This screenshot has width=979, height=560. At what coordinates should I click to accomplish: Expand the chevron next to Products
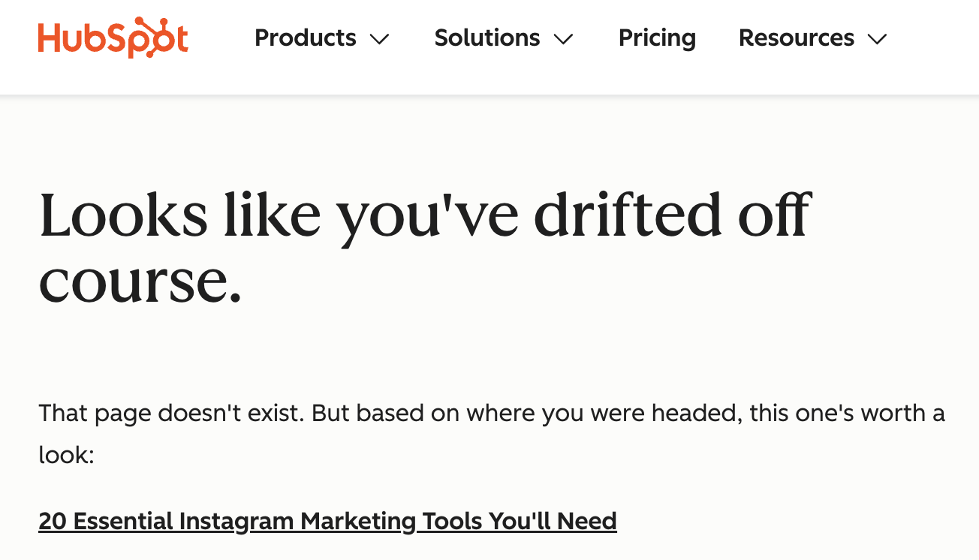[380, 39]
